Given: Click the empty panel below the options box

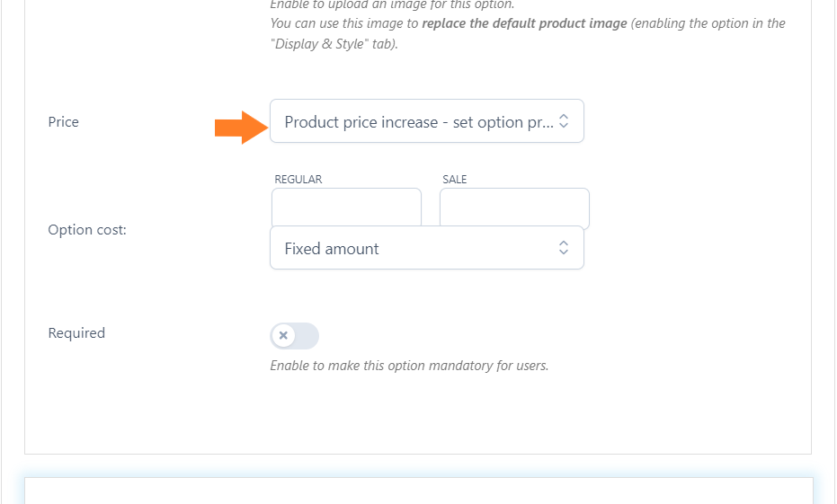Looking at the screenshot, I should (419, 491).
